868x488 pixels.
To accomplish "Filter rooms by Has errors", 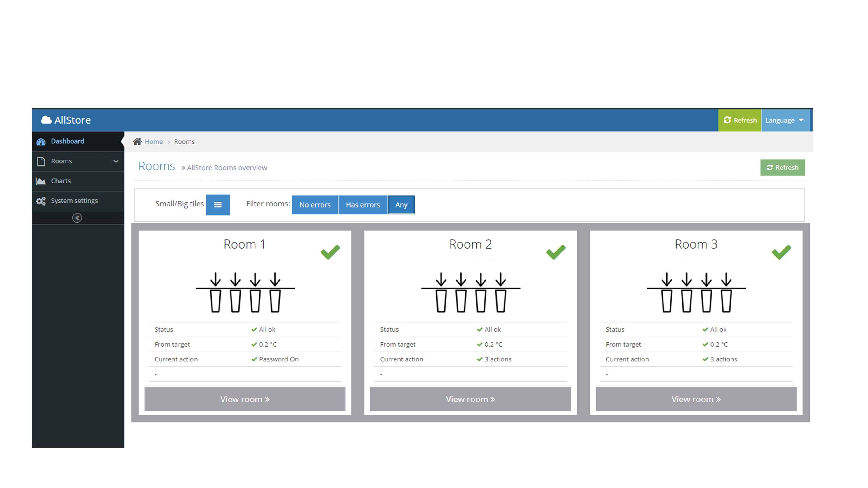I will (x=363, y=205).
